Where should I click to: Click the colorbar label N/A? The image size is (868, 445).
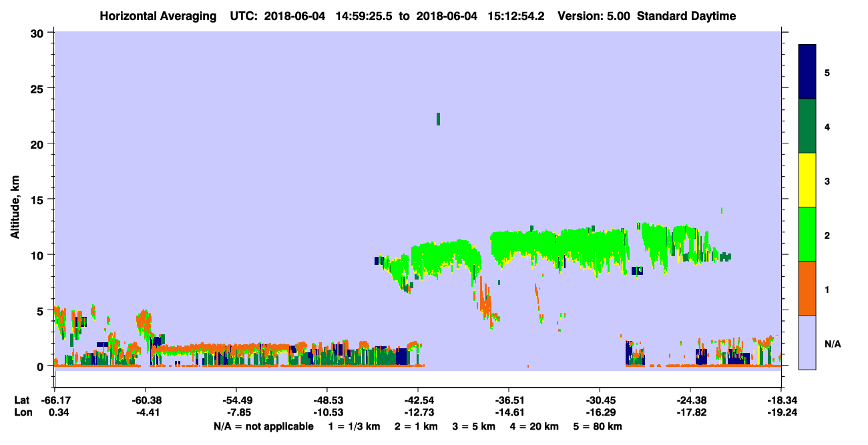832,344
